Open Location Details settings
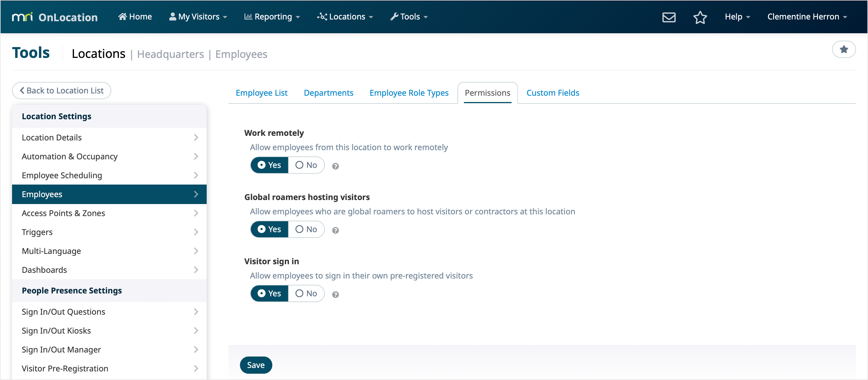868x380 pixels. point(109,138)
